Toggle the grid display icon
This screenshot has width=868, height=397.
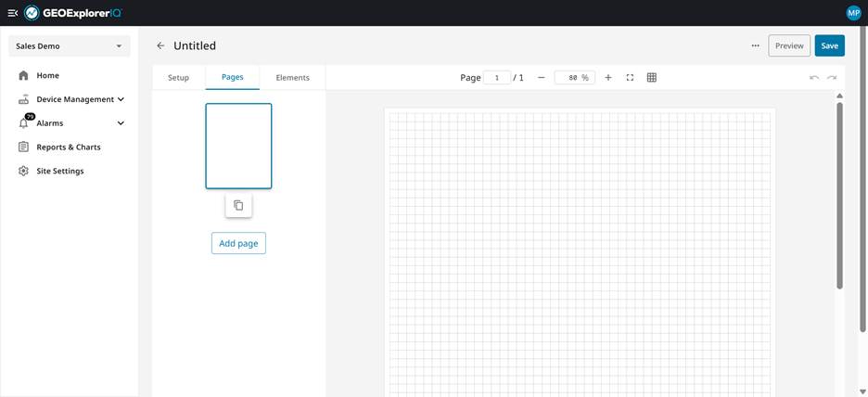652,78
